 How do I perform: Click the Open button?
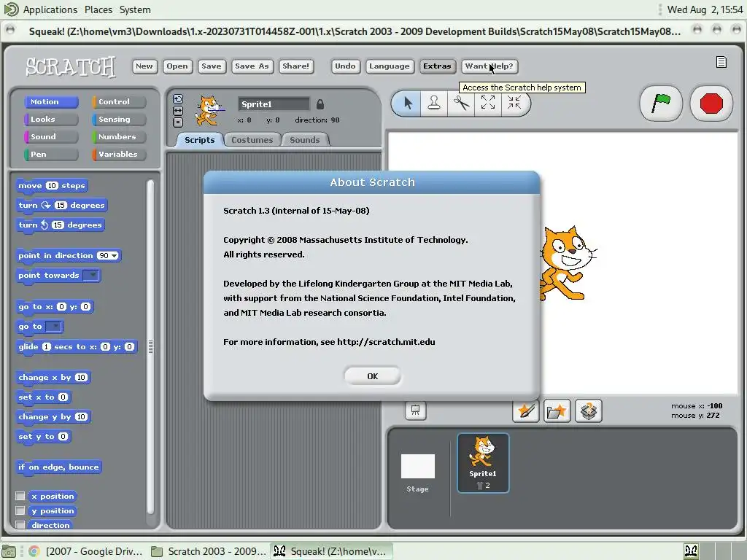tap(177, 66)
